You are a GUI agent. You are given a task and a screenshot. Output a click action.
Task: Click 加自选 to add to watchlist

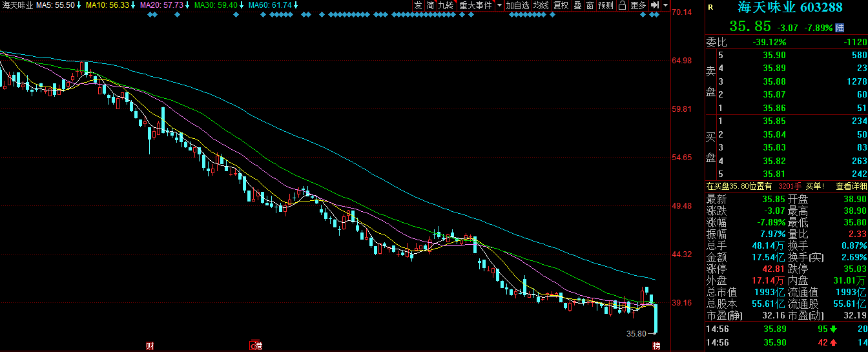click(x=517, y=5)
